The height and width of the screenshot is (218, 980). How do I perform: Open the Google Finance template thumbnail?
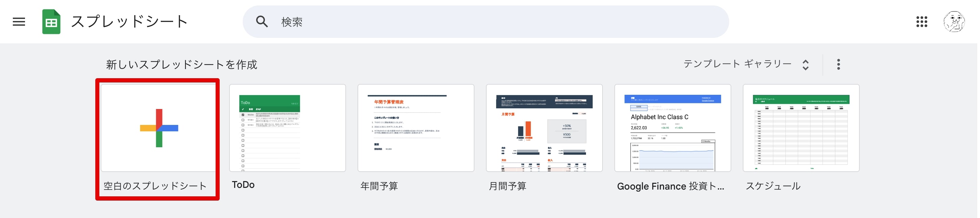pyautogui.click(x=674, y=128)
